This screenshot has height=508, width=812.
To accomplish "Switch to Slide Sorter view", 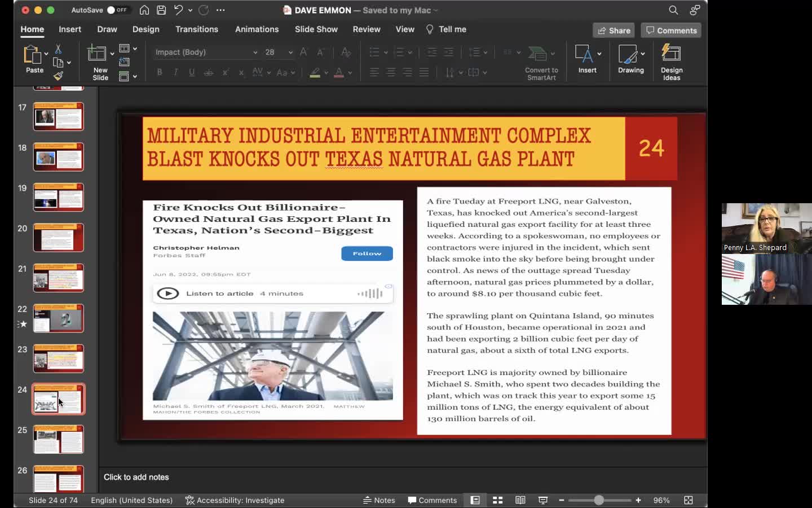I will point(497,500).
